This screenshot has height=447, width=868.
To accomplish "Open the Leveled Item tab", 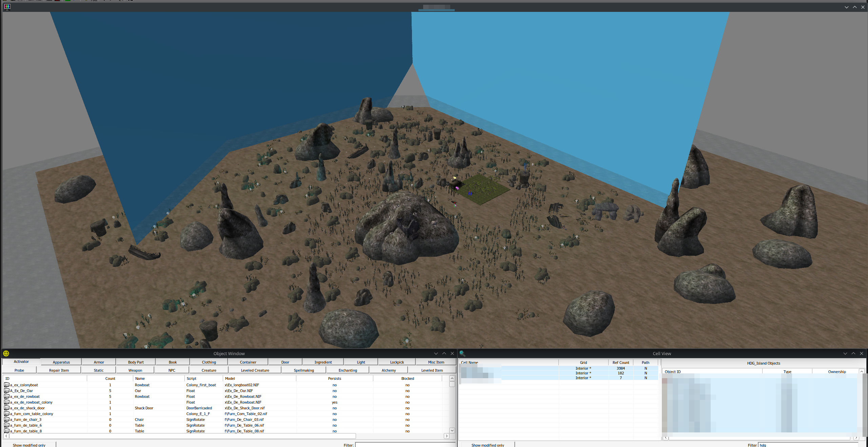I will click(432, 370).
